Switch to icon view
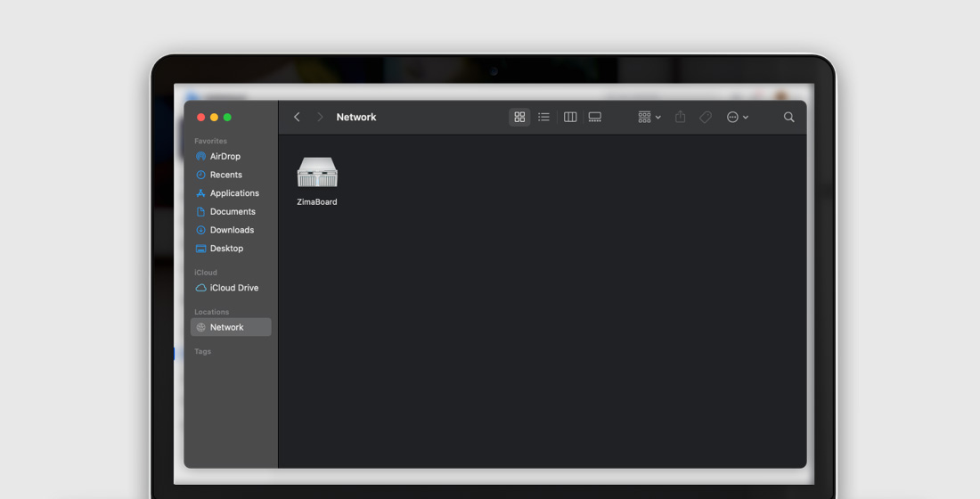 (519, 117)
